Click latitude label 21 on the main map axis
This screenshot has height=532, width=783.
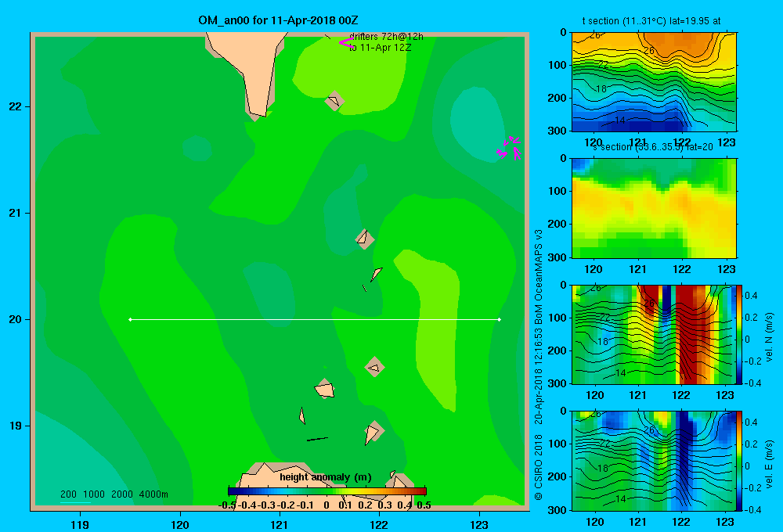[16, 213]
